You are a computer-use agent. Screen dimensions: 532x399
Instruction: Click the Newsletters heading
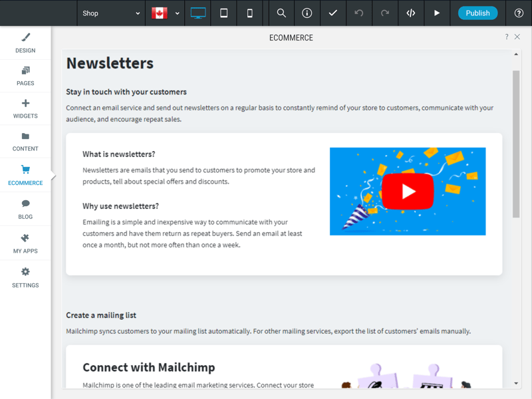tap(110, 63)
